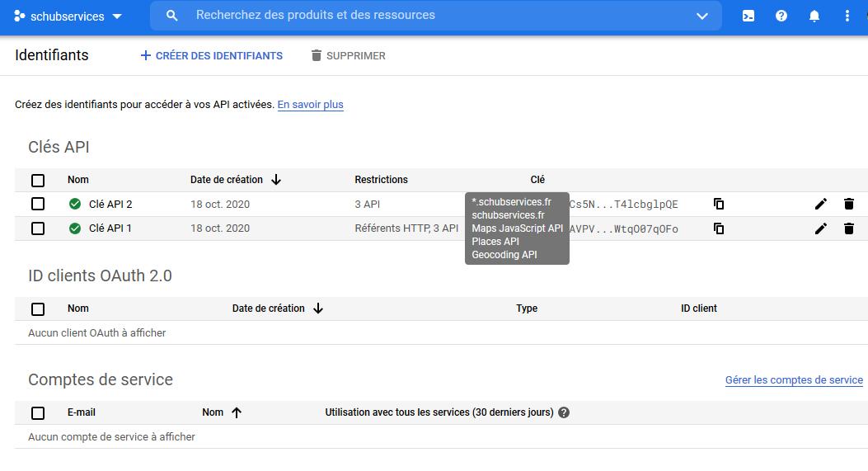Expand the search bar dropdown chevron
The image size is (868, 471).
(702, 16)
